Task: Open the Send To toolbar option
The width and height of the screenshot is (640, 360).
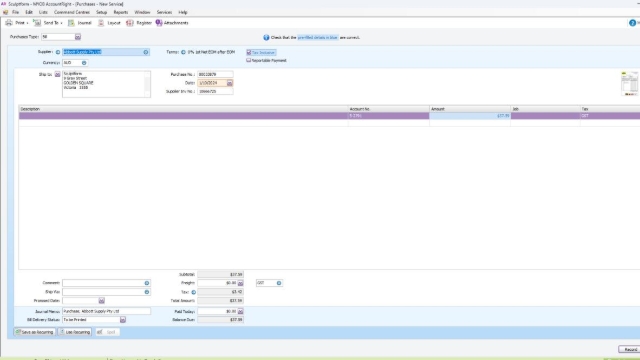Action: tap(48, 23)
